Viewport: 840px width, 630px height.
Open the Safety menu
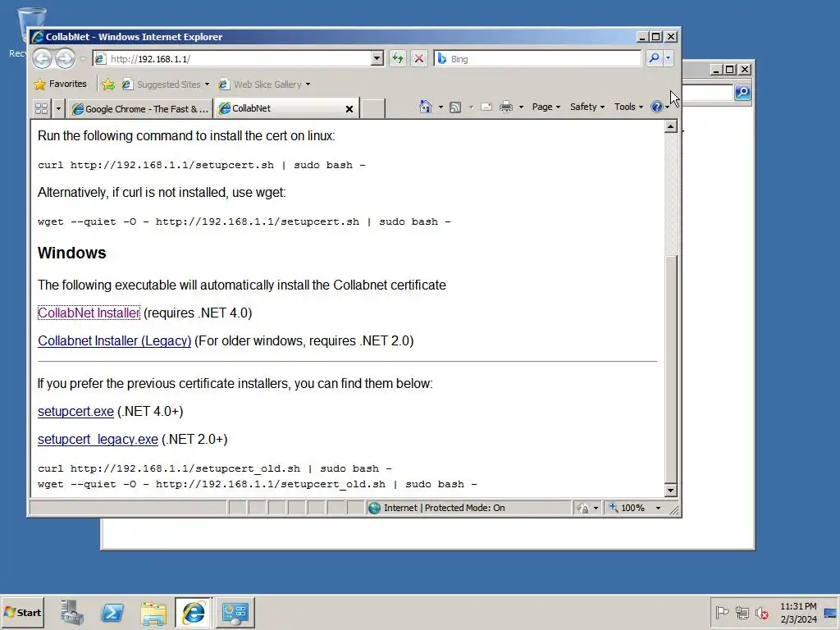pos(587,107)
